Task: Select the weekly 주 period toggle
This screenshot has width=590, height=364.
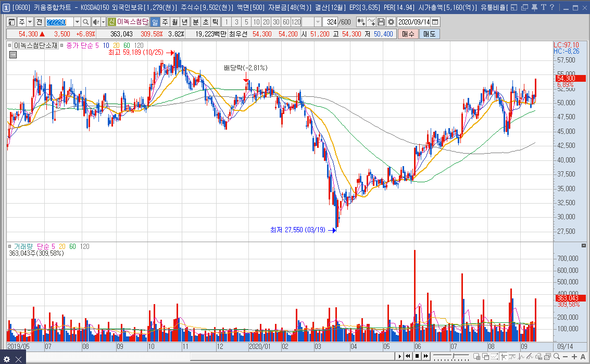Action: (x=165, y=22)
